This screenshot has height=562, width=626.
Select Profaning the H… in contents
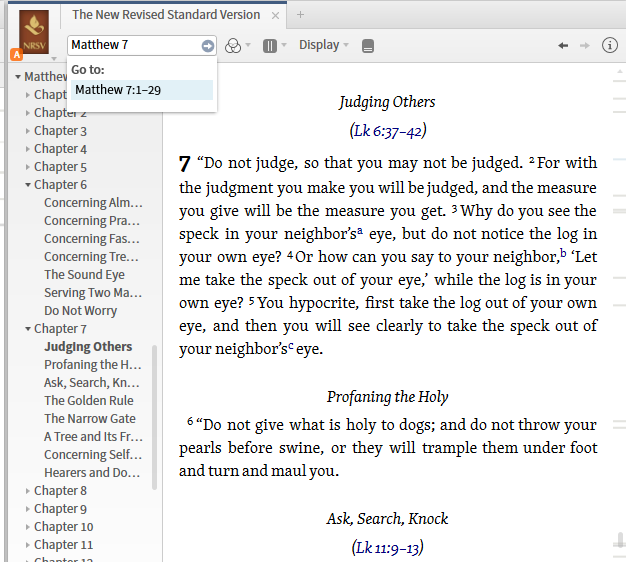click(x=93, y=364)
